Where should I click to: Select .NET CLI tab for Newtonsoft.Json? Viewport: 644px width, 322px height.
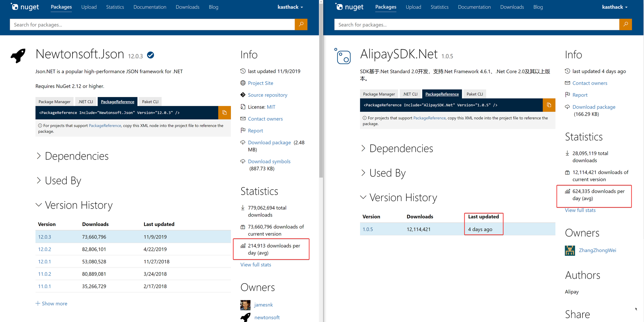point(86,102)
